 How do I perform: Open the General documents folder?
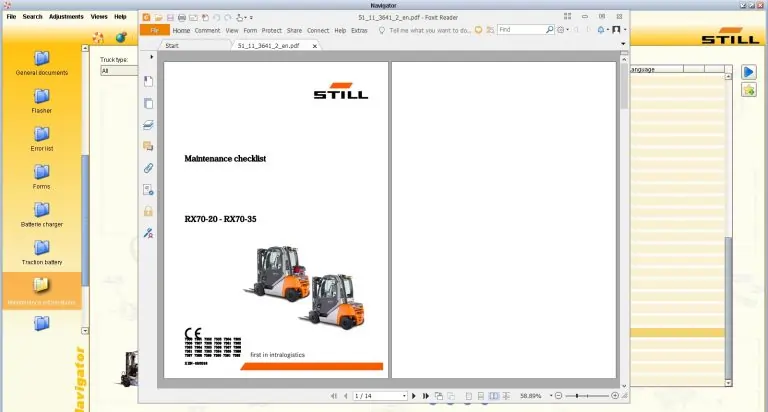[x=41, y=62]
